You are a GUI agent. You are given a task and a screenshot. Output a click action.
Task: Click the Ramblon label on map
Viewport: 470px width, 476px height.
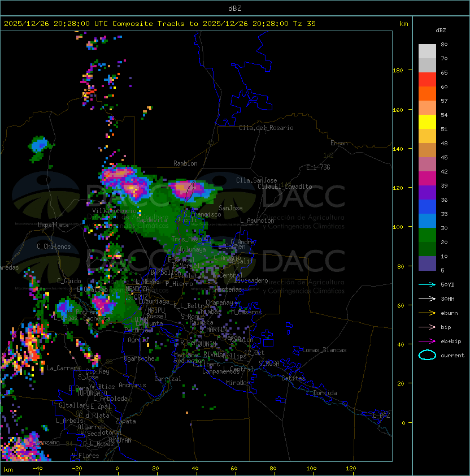(185, 163)
